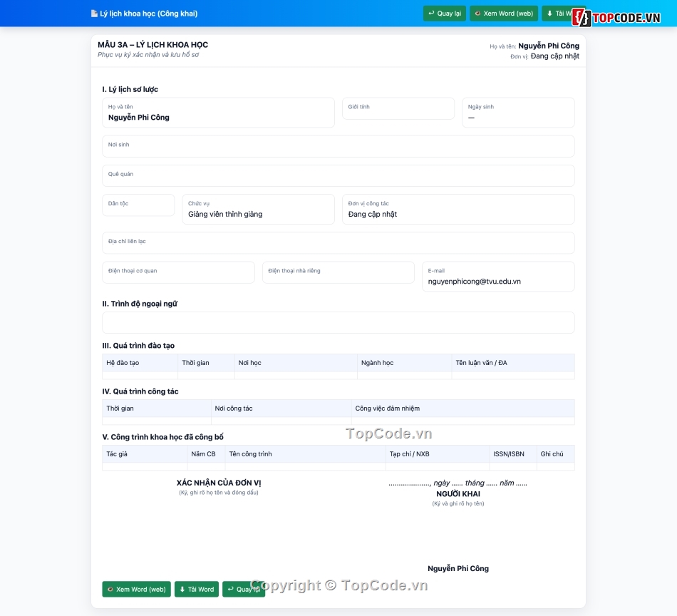677x616 pixels.
Task: Click the 'Ghi chú' column header
Action: point(556,454)
